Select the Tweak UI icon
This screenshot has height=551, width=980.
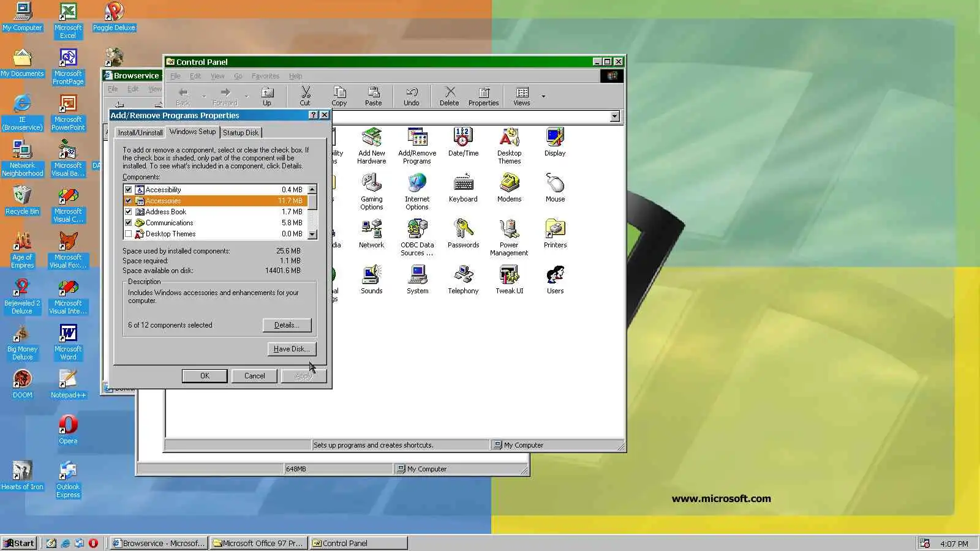click(x=509, y=280)
